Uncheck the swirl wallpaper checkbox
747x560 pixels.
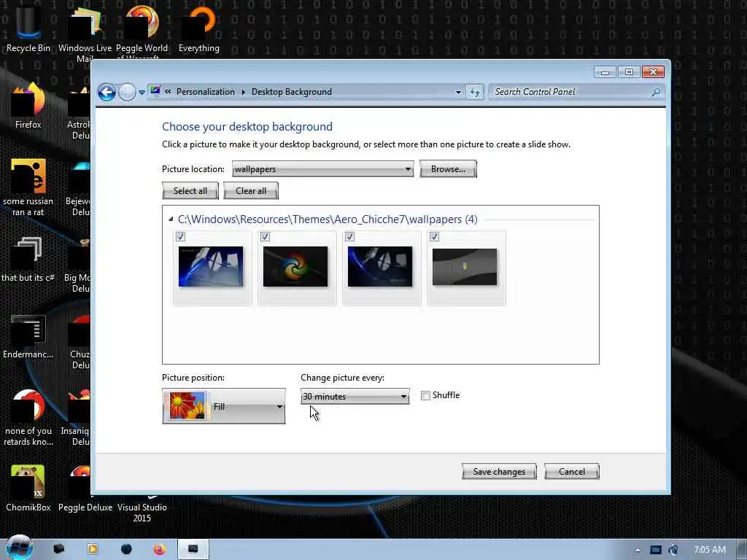tap(265, 237)
